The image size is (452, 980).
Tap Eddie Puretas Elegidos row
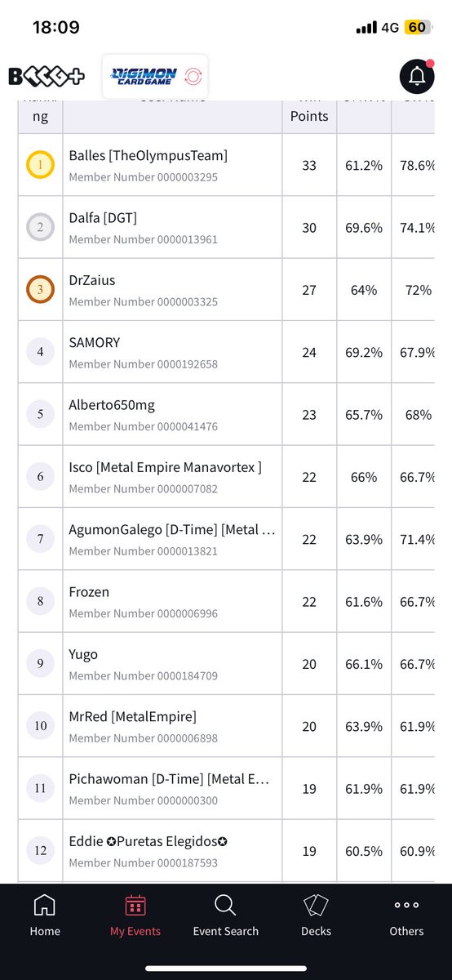click(x=235, y=850)
